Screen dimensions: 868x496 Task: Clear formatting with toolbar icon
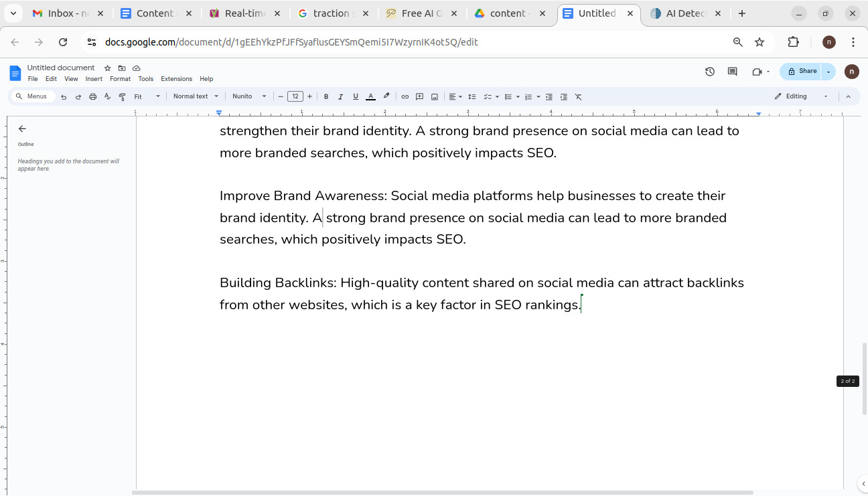point(579,97)
